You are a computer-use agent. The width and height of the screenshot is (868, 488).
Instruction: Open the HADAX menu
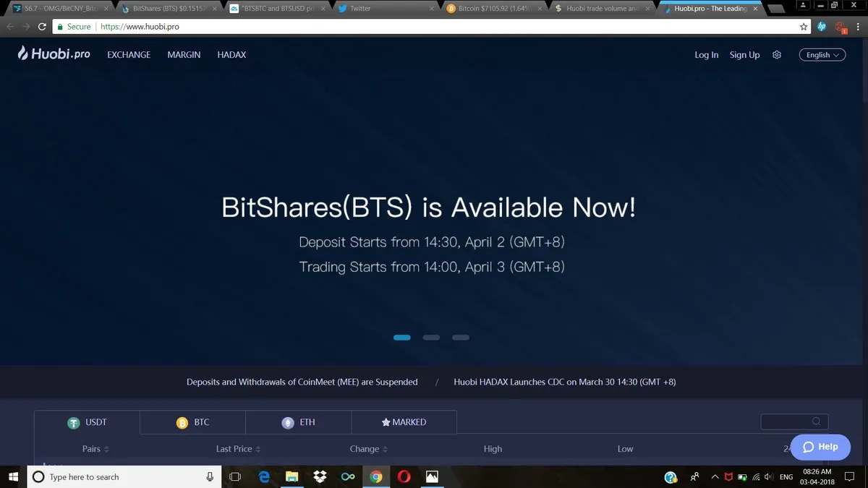(x=231, y=55)
